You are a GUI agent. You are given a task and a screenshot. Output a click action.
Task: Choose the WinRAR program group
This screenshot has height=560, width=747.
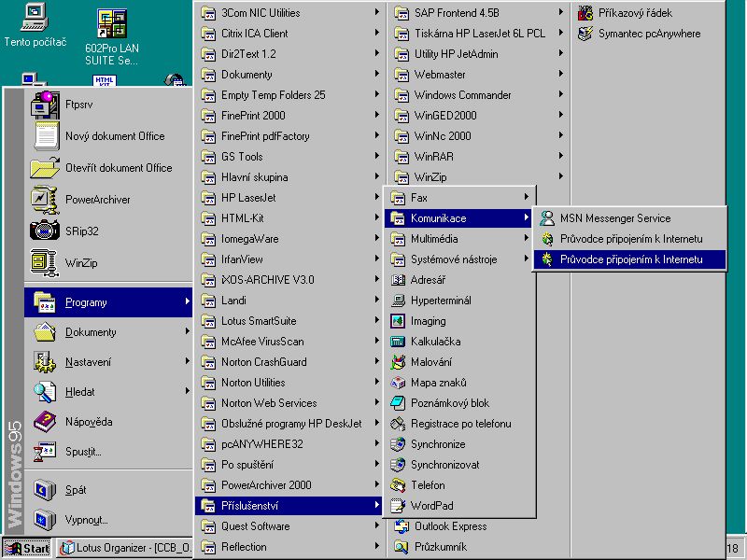click(478, 156)
